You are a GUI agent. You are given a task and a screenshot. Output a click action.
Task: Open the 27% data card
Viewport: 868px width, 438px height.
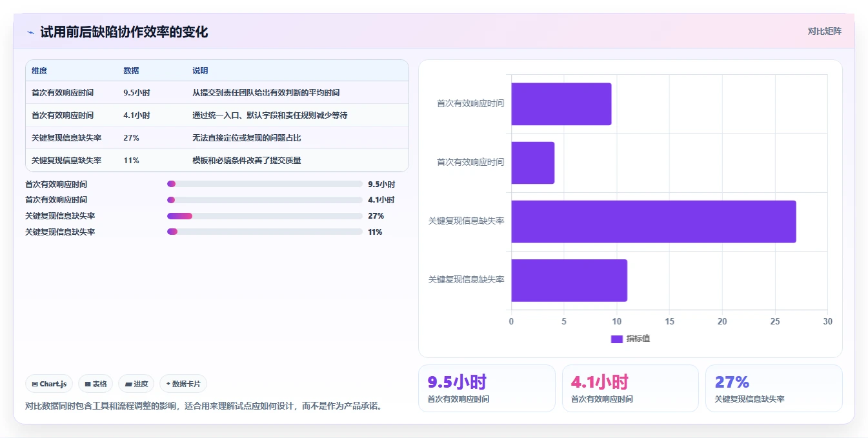pyautogui.click(x=774, y=388)
